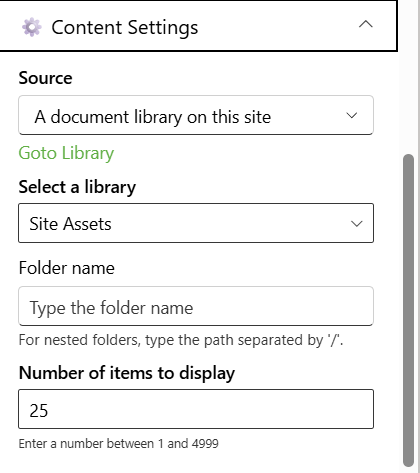Viewport: 420px width, 473px height.
Task: Click the nested folders hint text
Action: click(181, 340)
